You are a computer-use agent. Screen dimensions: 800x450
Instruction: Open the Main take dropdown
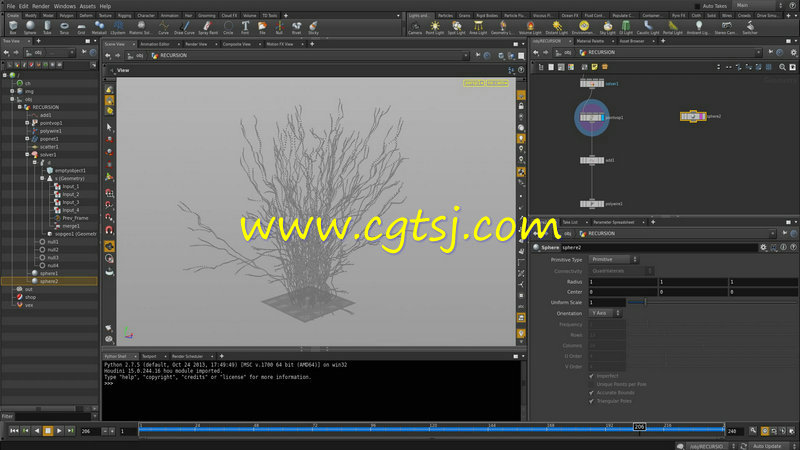tap(758, 6)
